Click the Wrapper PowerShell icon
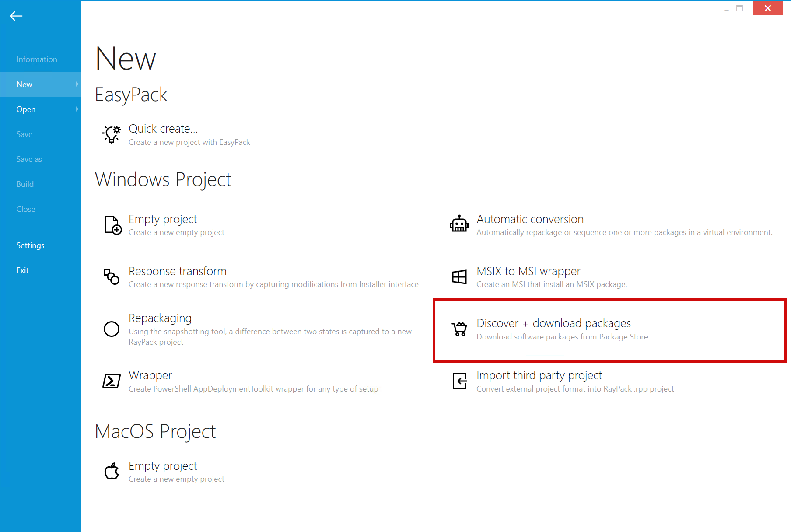The image size is (791, 532). [x=112, y=381]
